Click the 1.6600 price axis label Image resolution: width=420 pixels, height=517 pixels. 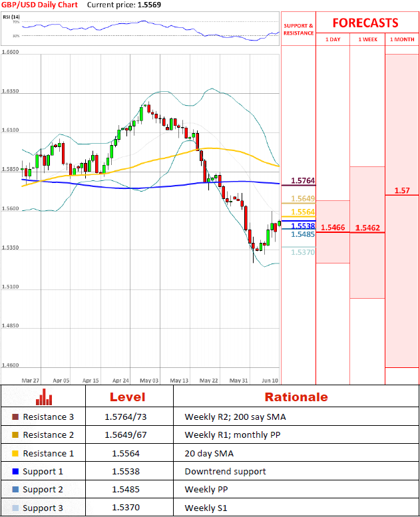10,52
